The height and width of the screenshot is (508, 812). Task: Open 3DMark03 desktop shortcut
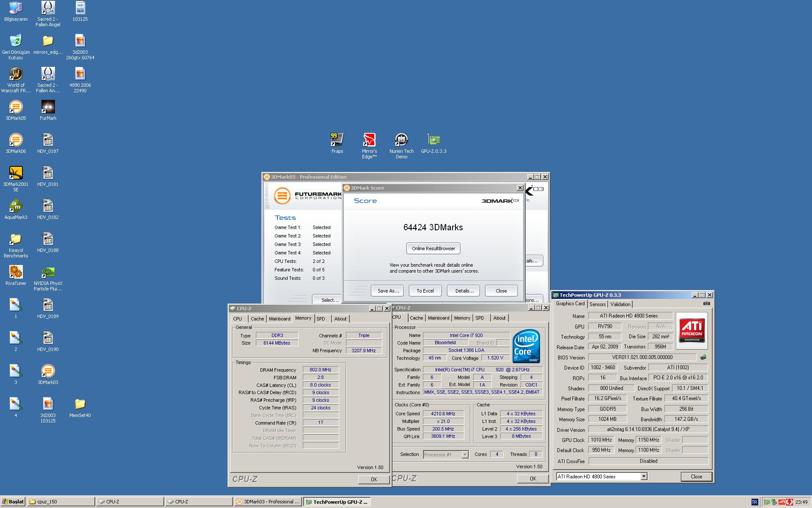pos(48,375)
